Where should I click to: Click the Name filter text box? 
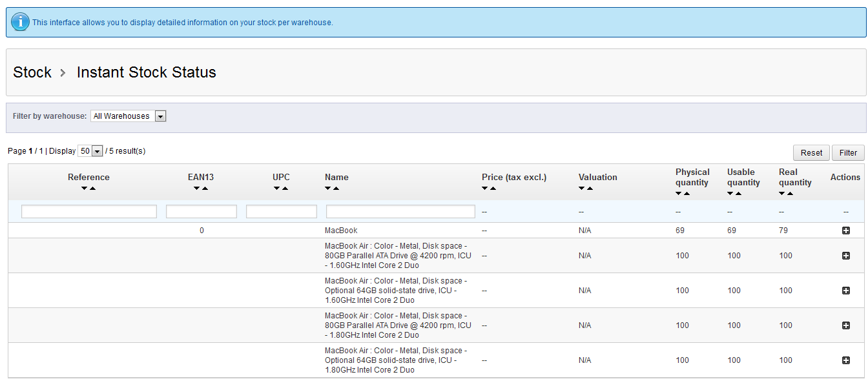pos(400,212)
